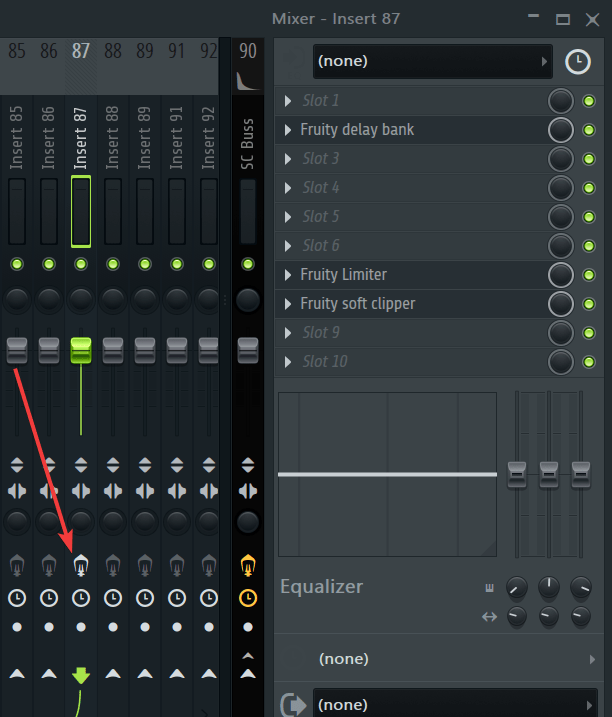Open latency clock on Insert 87
Screen dimensions: 612x717
tap(81, 598)
